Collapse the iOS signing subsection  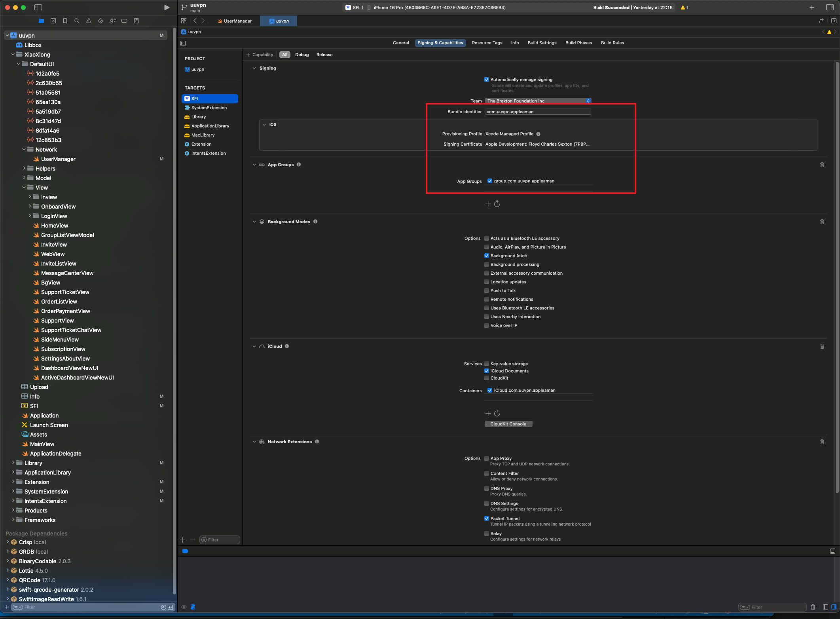click(x=264, y=124)
